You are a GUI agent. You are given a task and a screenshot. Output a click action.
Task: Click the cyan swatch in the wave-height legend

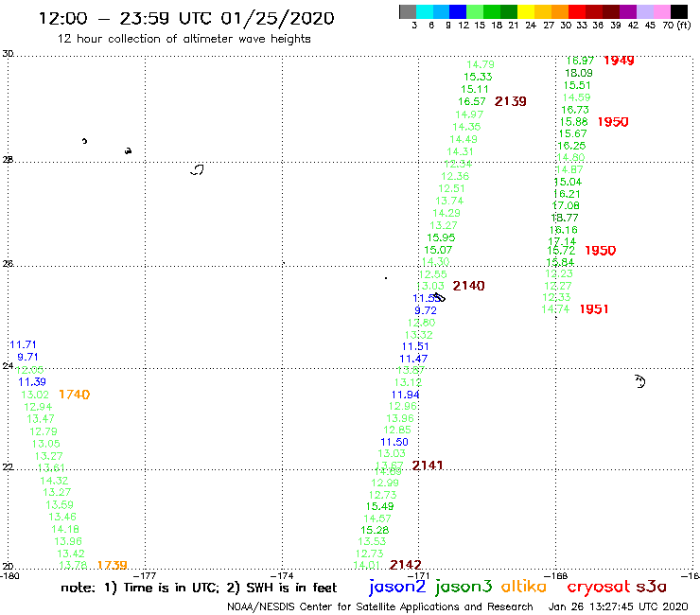coord(424,11)
